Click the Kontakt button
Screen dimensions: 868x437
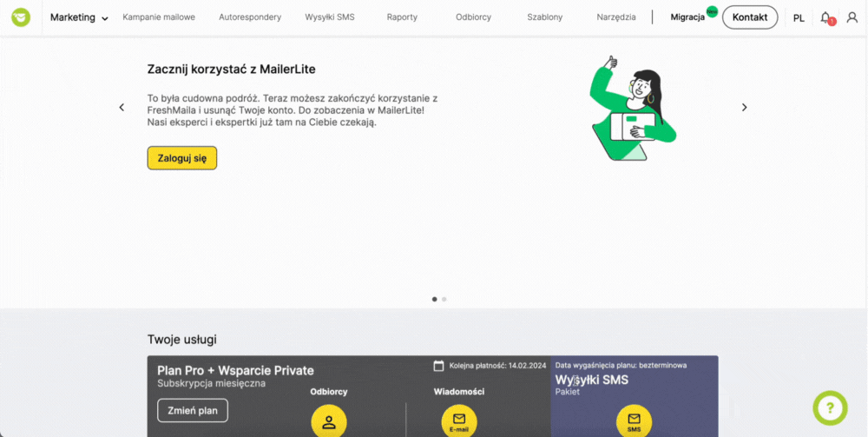tap(750, 17)
